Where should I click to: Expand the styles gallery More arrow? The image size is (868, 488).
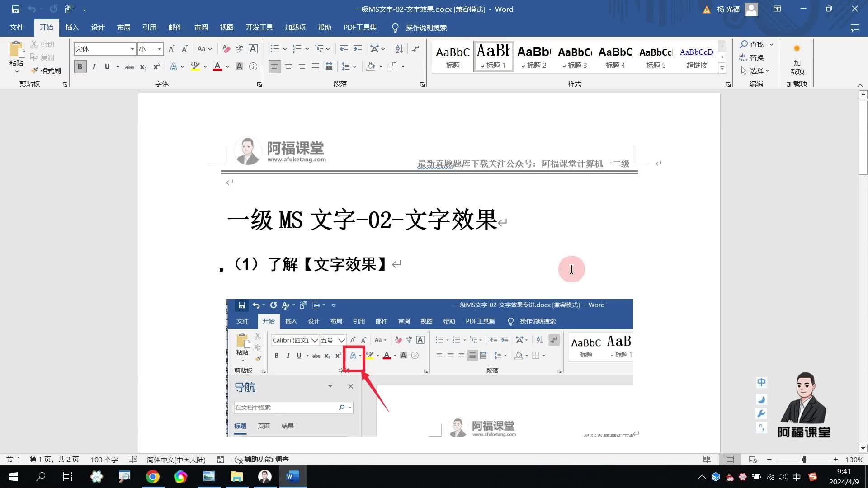(x=722, y=68)
